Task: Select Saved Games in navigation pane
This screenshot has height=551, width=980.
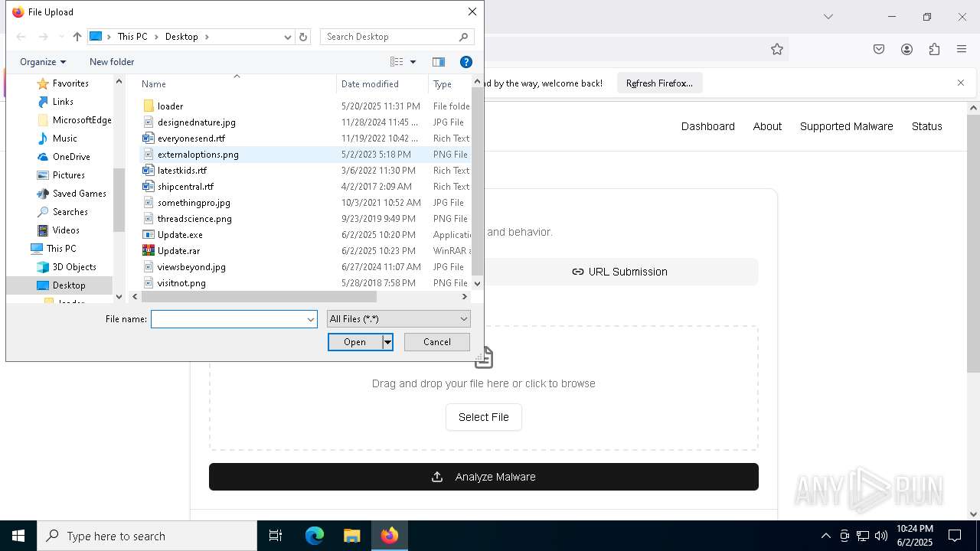Action: coord(79,194)
